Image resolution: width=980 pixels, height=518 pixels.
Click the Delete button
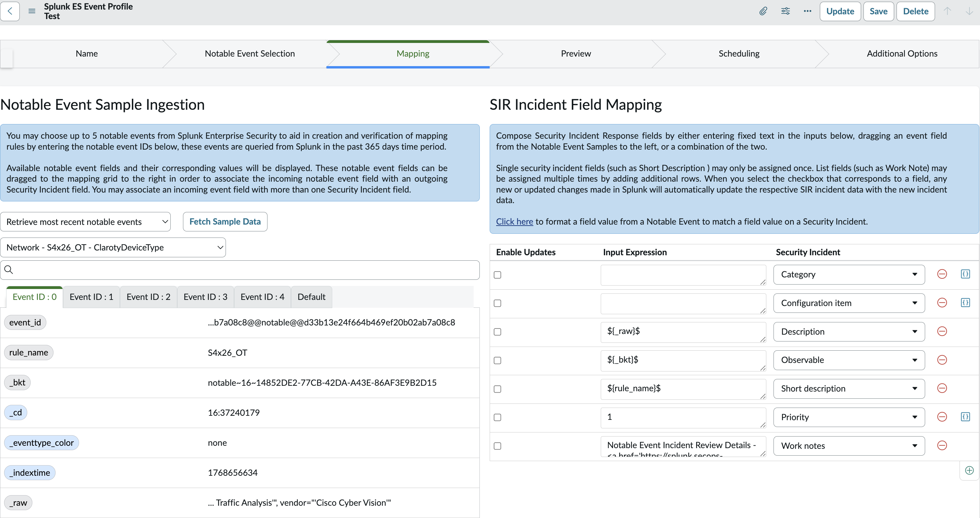(915, 12)
